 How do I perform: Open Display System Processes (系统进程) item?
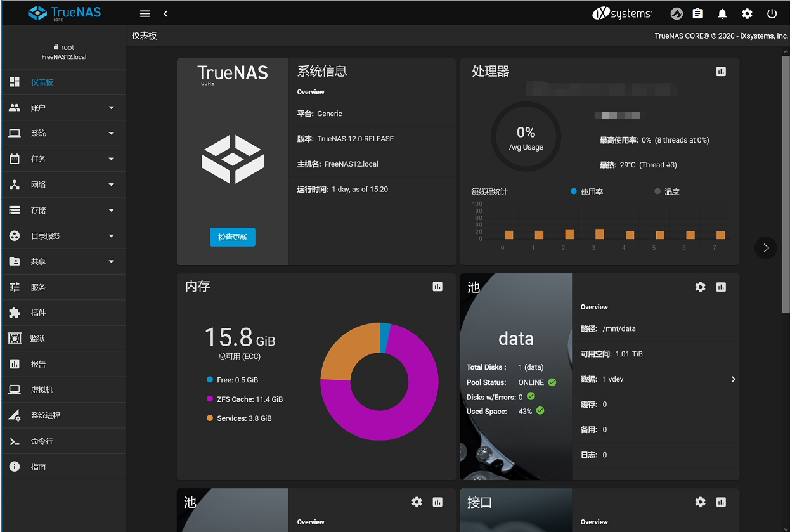[x=63, y=415]
